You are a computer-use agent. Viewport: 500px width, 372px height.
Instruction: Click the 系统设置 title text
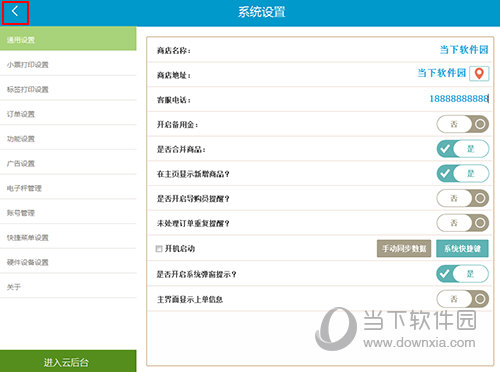pos(262,12)
